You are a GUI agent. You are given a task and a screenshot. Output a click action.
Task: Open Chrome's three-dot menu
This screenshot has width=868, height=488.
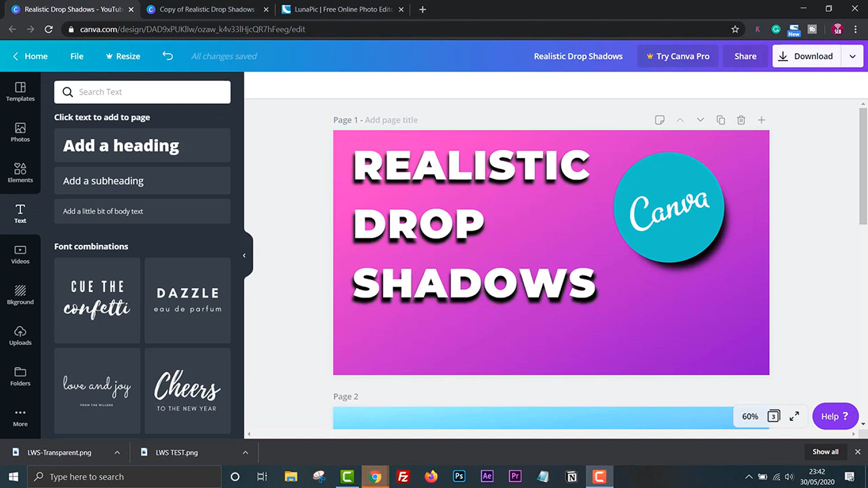click(855, 29)
